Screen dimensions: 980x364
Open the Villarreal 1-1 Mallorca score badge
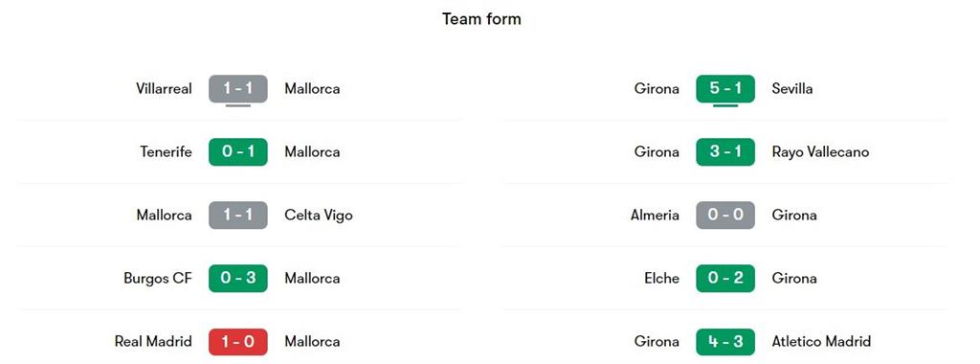(238, 89)
